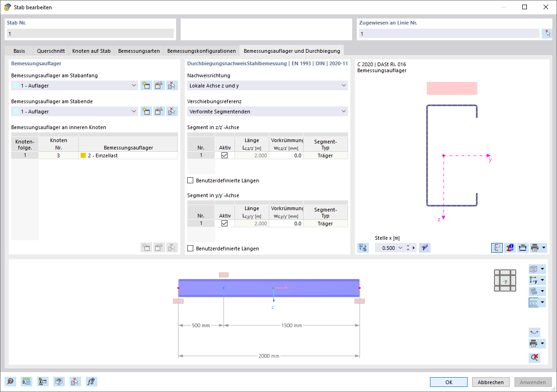Switch to the Bemessungsarten tab
The image size is (557, 392).
139,51
